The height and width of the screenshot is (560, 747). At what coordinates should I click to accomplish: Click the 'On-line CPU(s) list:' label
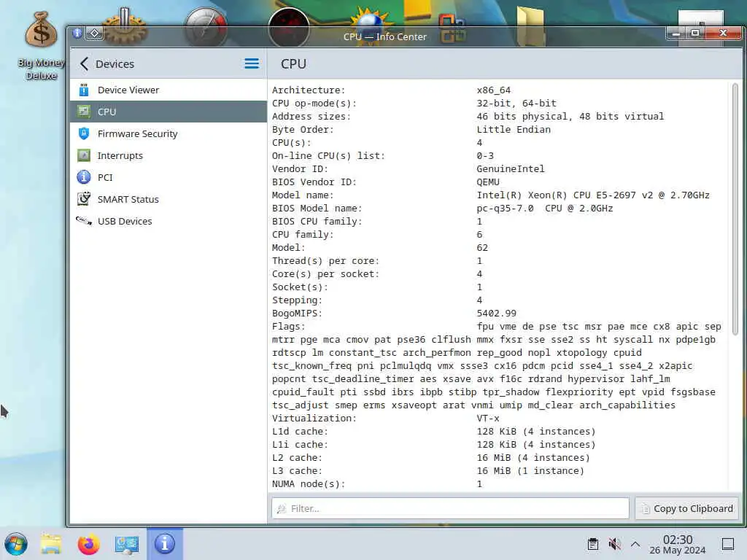(328, 156)
